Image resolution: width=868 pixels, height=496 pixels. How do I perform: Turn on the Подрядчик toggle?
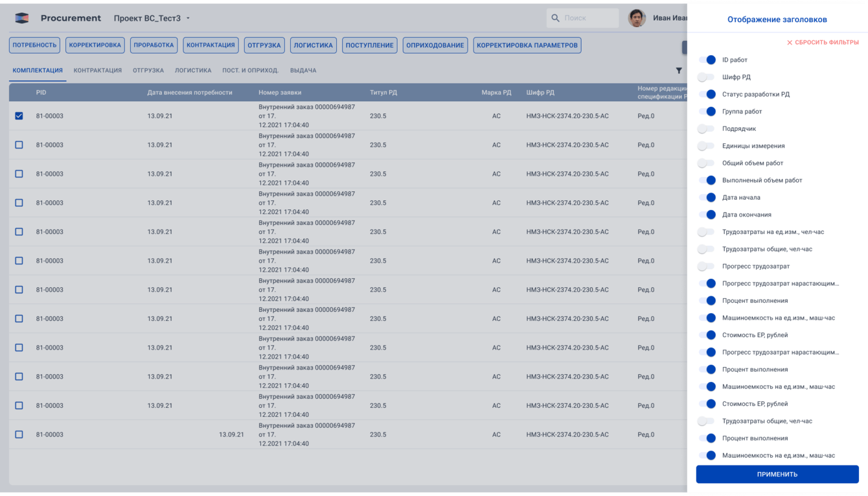click(x=707, y=128)
